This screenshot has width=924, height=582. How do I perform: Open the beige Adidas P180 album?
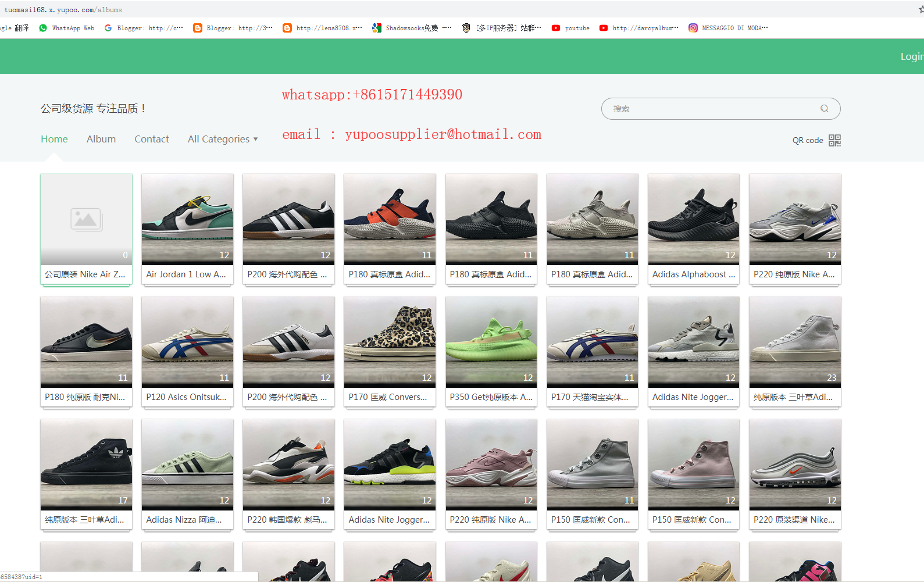pyautogui.click(x=593, y=229)
